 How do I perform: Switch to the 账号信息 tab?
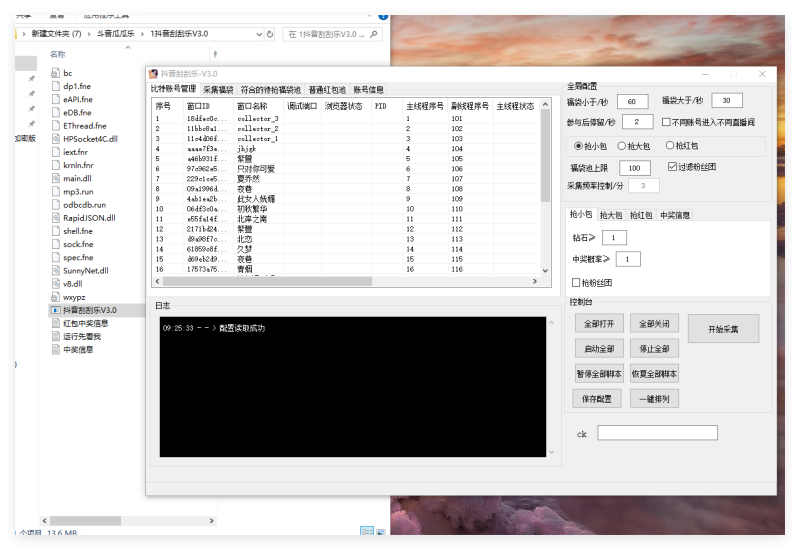(x=368, y=90)
